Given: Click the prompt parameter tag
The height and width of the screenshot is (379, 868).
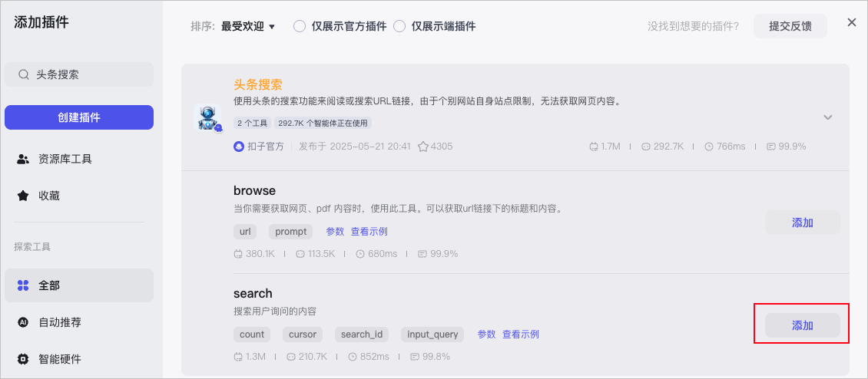Looking at the screenshot, I should [x=290, y=231].
